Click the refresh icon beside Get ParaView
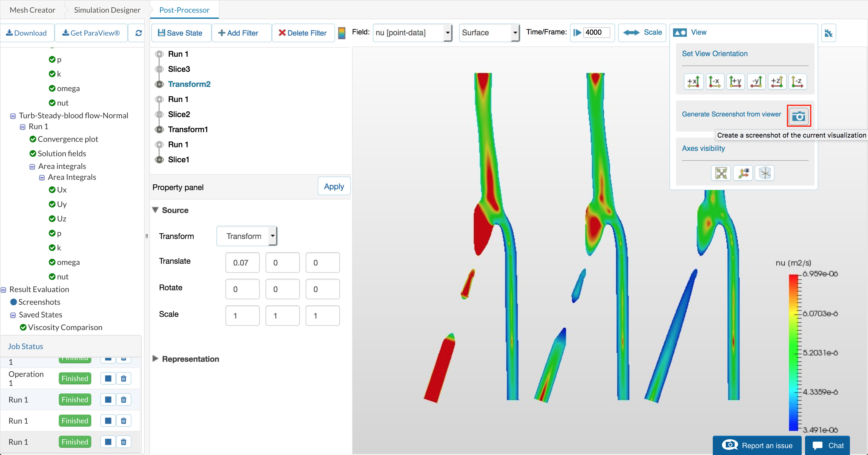Viewport: 868px width, 455px height. 138,33
